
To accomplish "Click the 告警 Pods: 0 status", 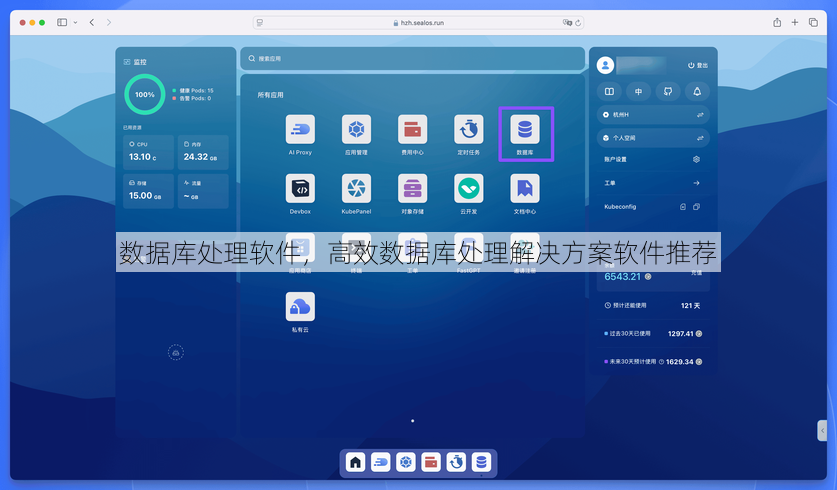I will (192, 98).
